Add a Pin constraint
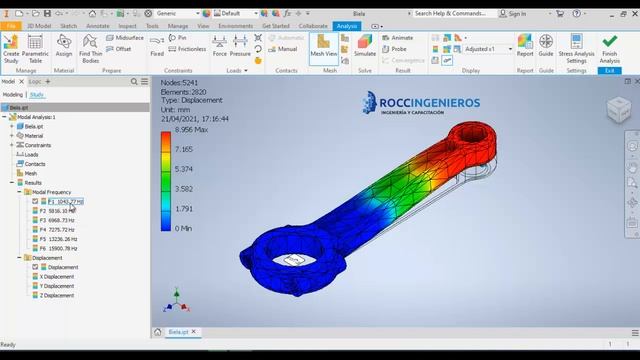Screen dimensions: 640x360 [x=178, y=38]
